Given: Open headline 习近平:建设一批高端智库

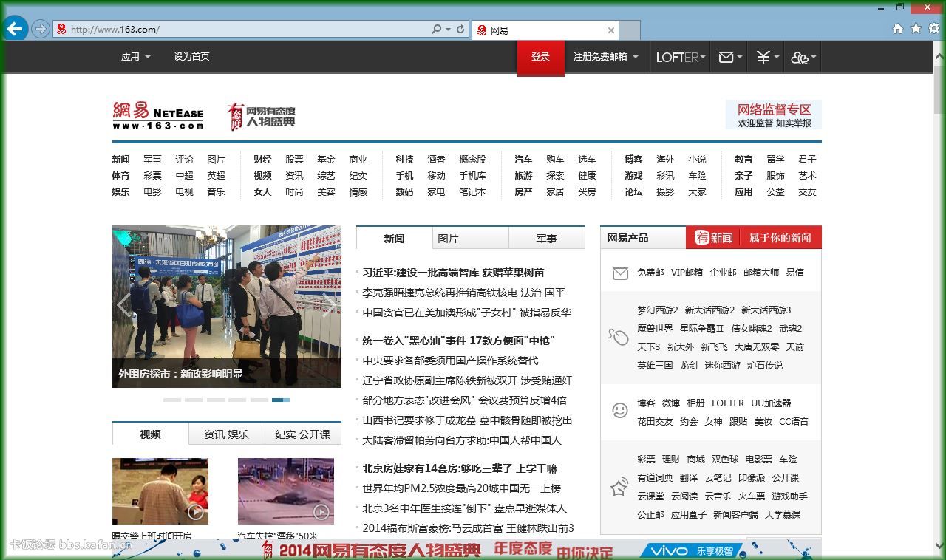Looking at the screenshot, I should coord(453,273).
